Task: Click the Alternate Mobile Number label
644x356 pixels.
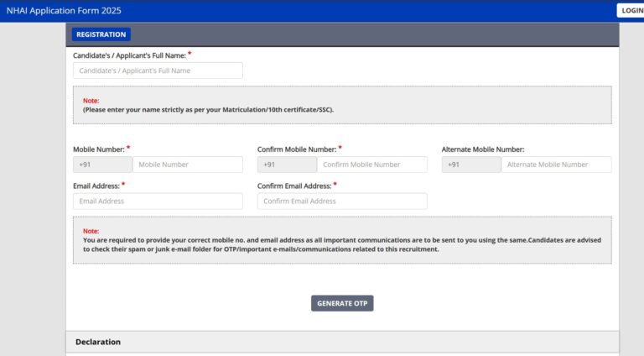Action: coord(482,149)
